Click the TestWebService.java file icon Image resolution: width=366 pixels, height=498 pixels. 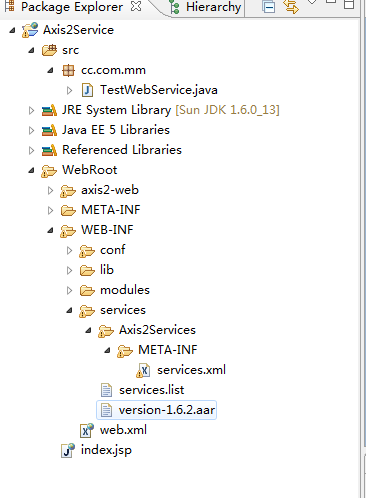coord(87,90)
